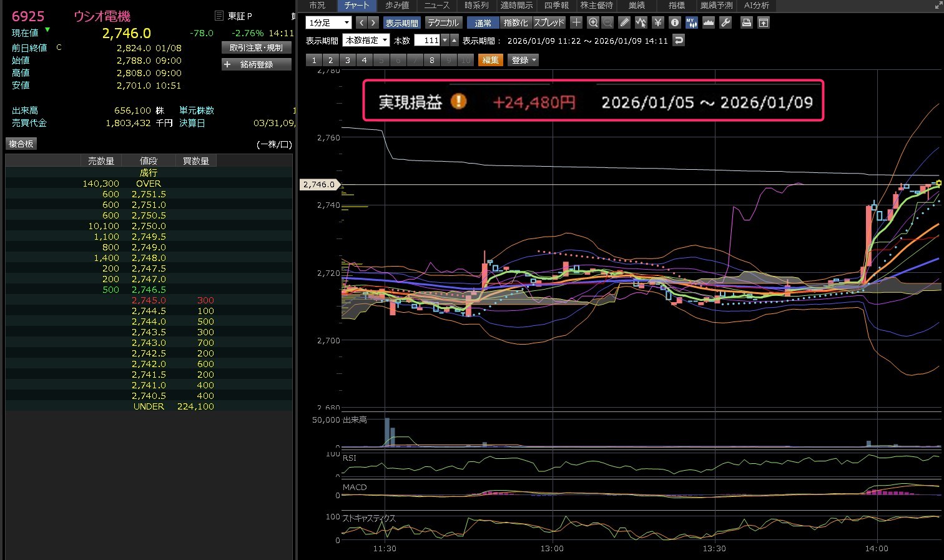Toggle 指数化 chart mode
Screen dimensions: 944x560
(516, 22)
